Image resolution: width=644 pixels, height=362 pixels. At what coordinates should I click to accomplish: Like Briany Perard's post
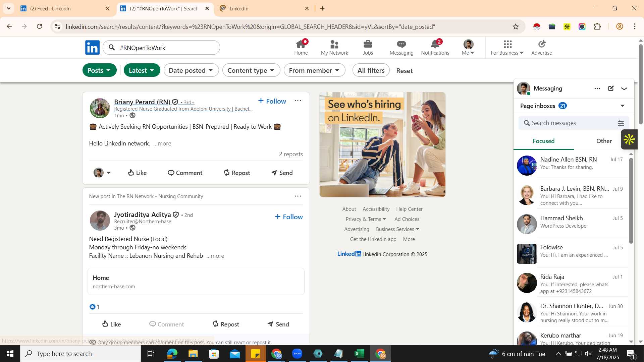pyautogui.click(x=137, y=173)
